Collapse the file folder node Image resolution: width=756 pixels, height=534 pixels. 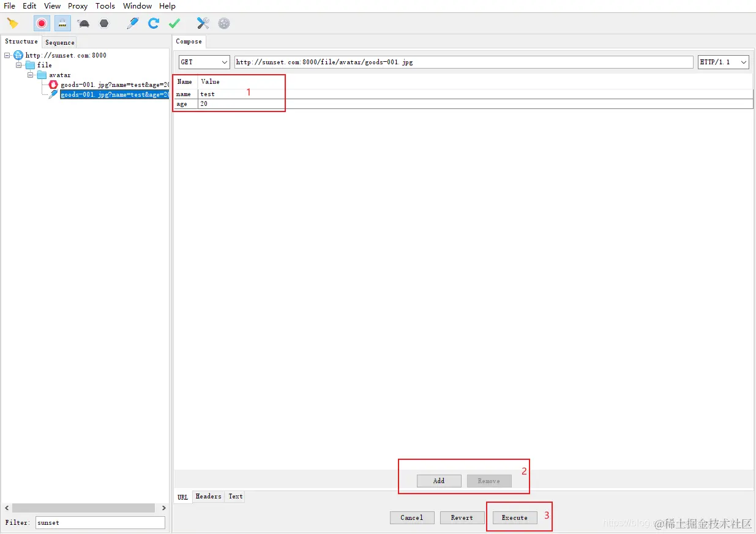click(19, 65)
